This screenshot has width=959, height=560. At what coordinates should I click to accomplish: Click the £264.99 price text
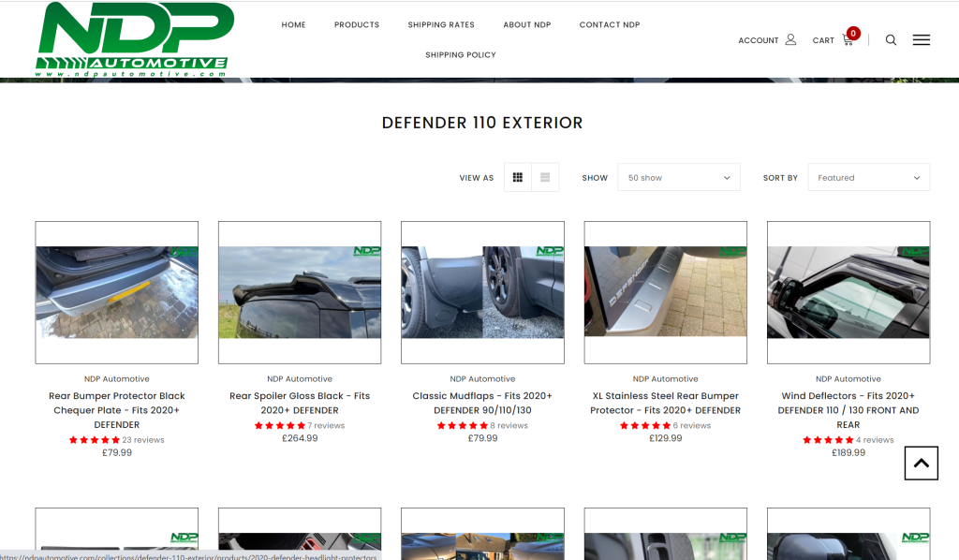(300, 438)
